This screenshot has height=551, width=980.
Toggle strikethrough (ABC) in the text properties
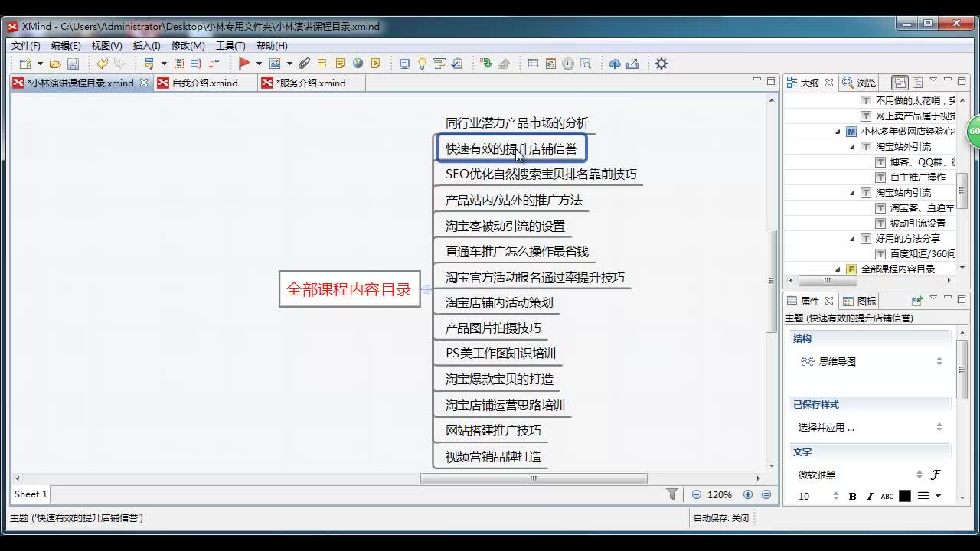(x=887, y=496)
